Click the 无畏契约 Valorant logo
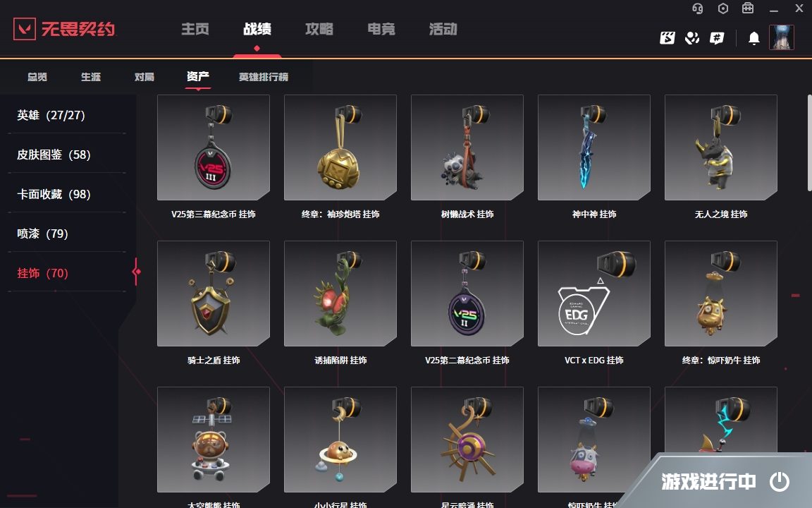812x508 pixels. 65,29
